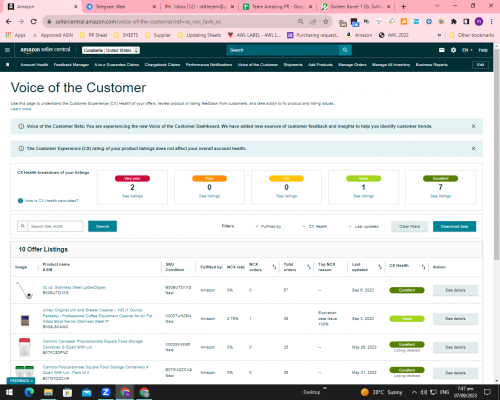See listings under Excellent

(440, 196)
